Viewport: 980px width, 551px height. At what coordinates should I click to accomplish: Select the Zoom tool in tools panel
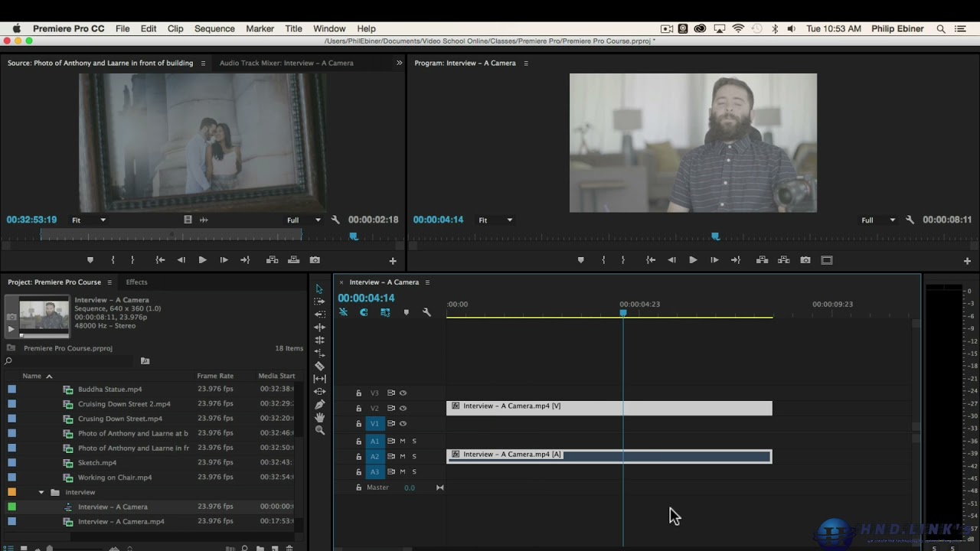coord(320,430)
